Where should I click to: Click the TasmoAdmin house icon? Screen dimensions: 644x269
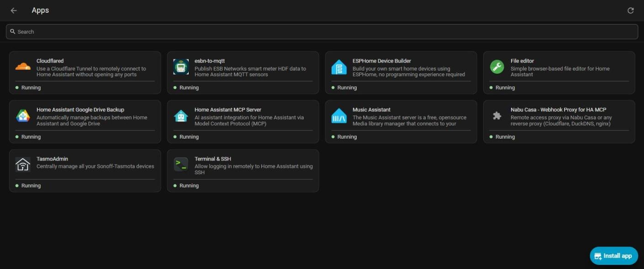[x=23, y=165]
